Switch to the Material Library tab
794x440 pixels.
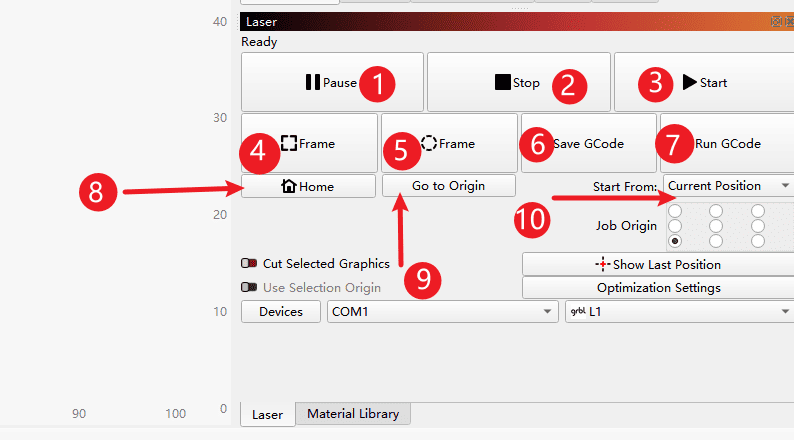click(x=352, y=414)
